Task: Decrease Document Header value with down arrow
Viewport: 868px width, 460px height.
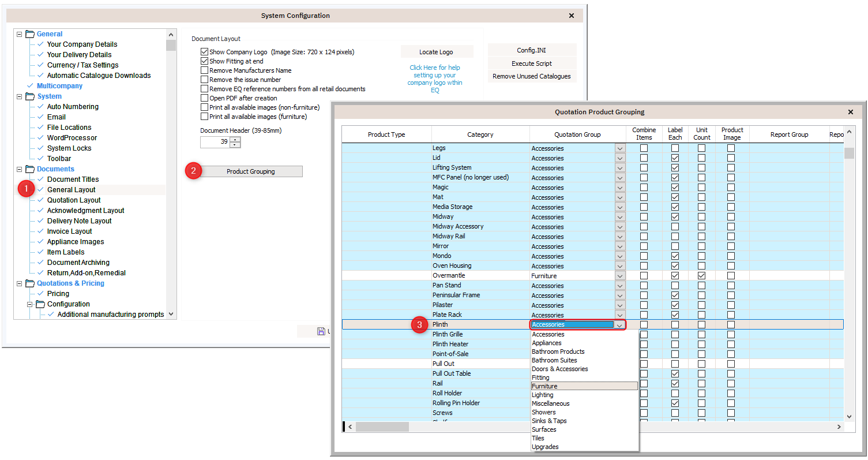Action: 235,145
